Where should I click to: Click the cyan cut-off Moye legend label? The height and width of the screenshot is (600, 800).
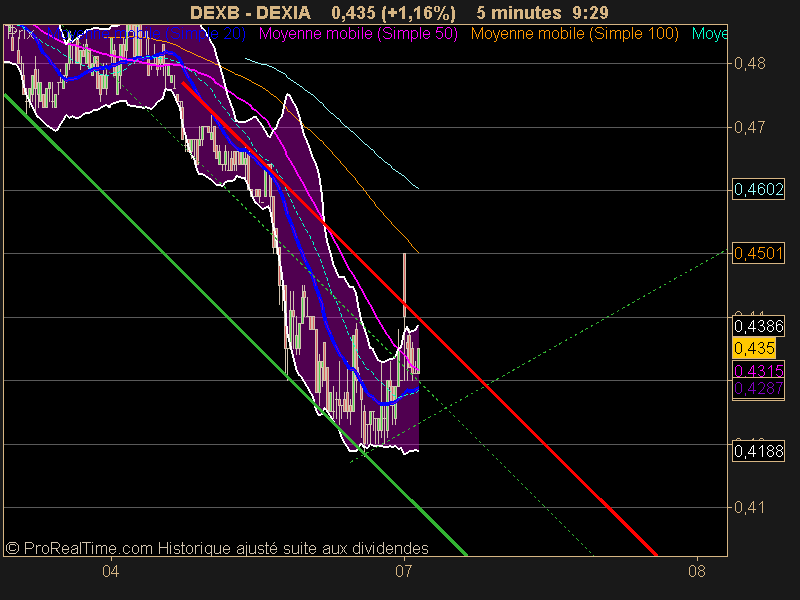(709, 34)
